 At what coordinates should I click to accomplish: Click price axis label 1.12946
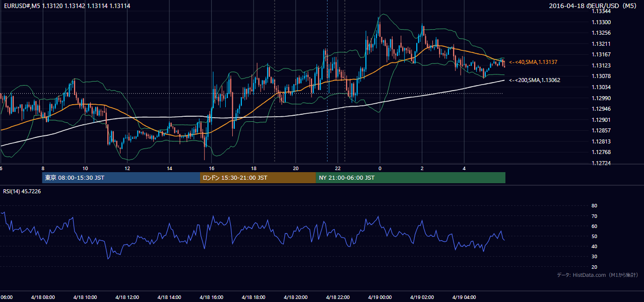[x=601, y=109]
